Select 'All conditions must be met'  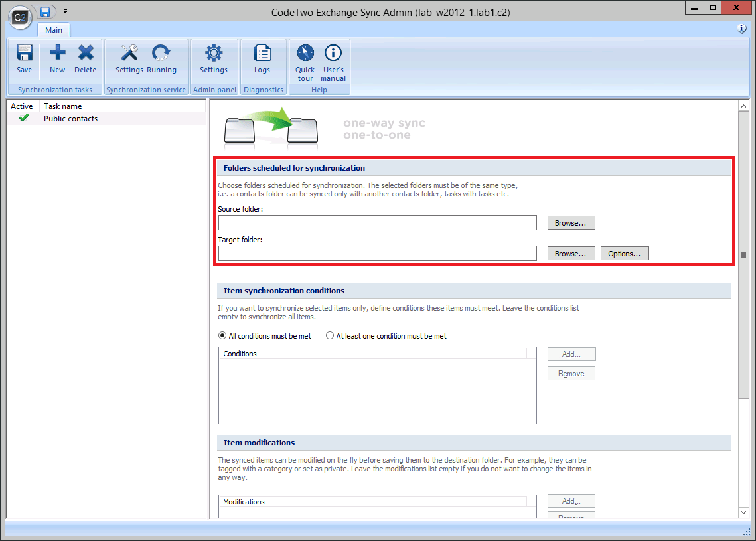coord(222,335)
